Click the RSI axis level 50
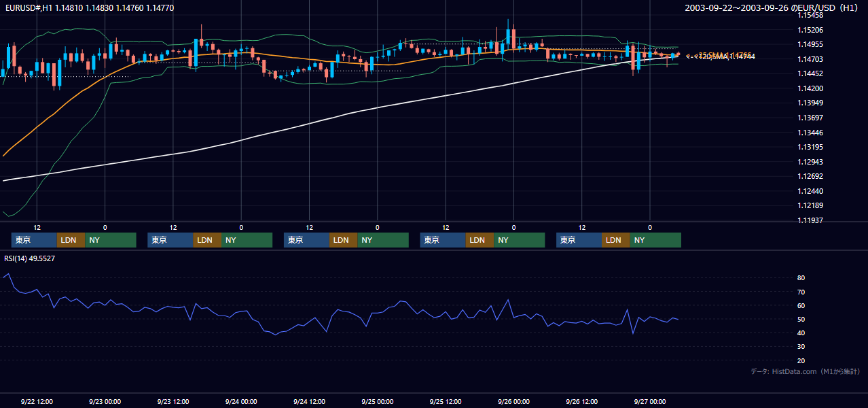The height and width of the screenshot is (408, 868). (x=801, y=319)
